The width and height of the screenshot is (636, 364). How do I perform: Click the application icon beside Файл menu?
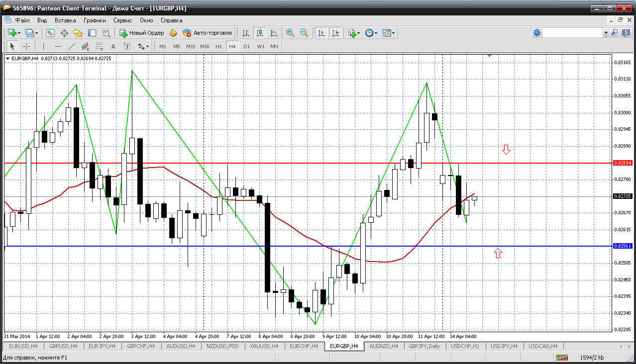[x=8, y=20]
